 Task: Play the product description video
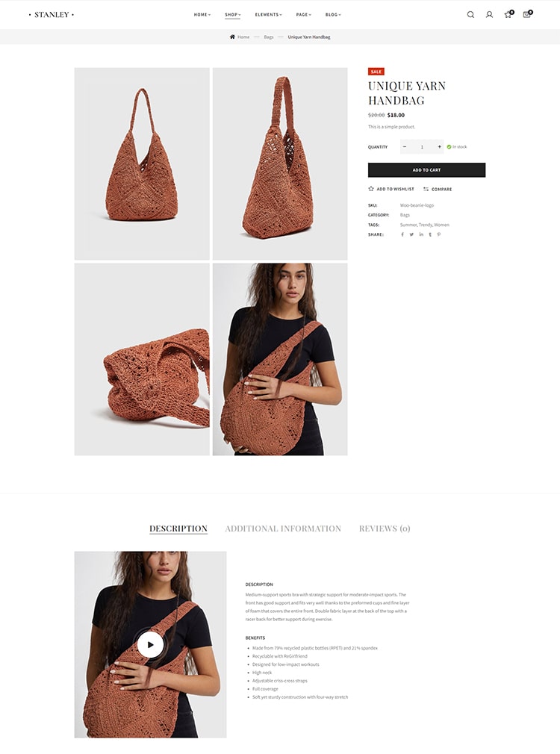click(x=150, y=644)
